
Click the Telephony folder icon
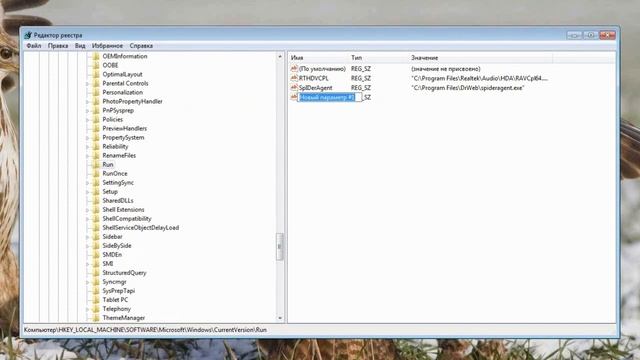coord(96,309)
